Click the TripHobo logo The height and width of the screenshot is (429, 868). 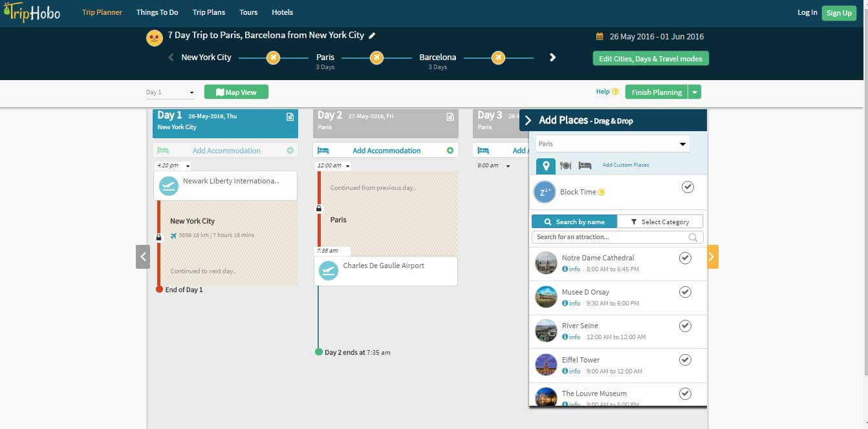point(32,12)
